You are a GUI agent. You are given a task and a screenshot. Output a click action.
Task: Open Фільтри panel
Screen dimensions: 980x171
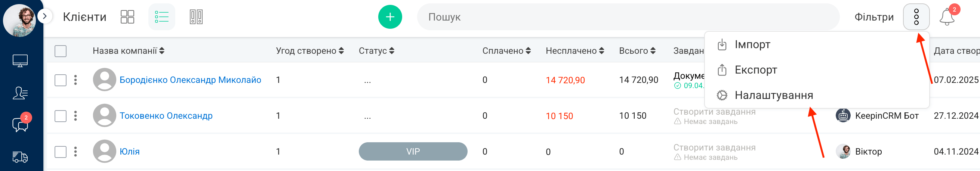tap(874, 17)
